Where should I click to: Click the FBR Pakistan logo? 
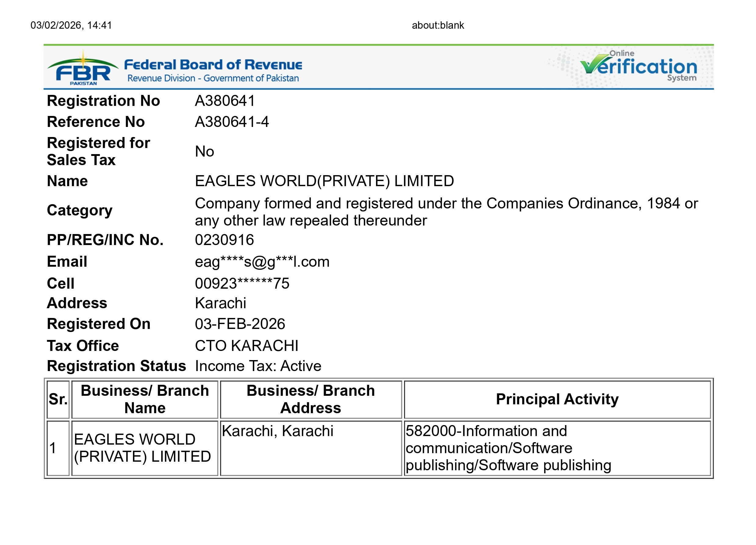point(83,69)
